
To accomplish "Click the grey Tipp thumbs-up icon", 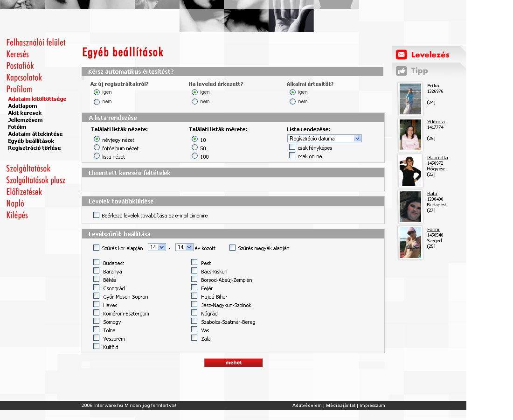I will click(x=401, y=71).
